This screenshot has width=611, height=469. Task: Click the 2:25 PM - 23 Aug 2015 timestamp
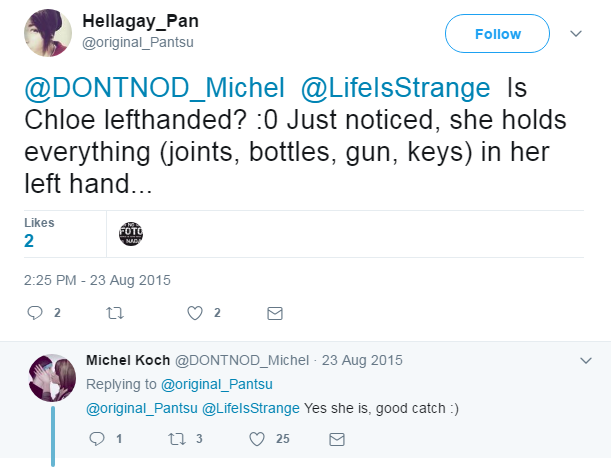pos(99,279)
